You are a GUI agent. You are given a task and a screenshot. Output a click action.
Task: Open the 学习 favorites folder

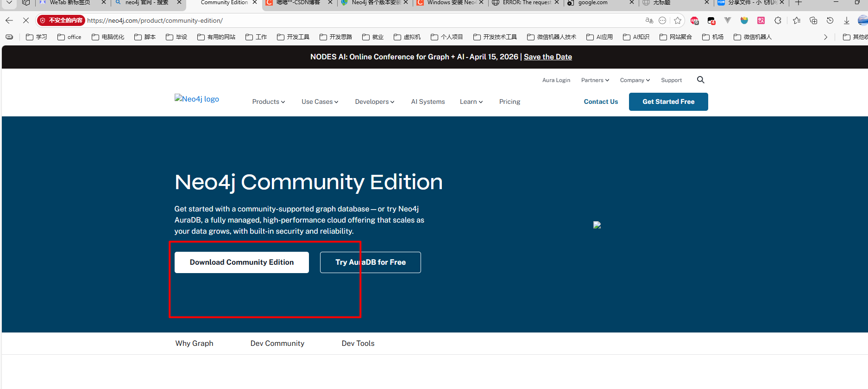[x=37, y=37]
